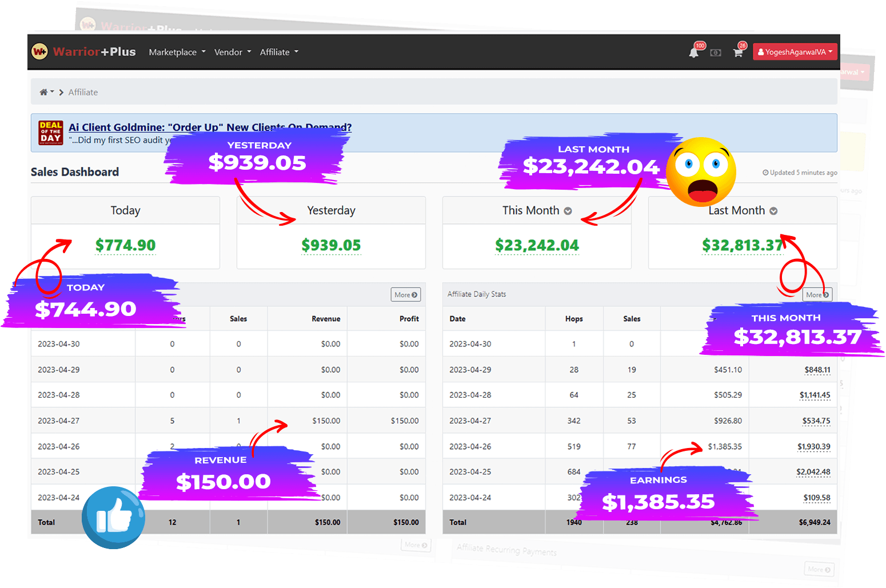Open the Affiliate navbar dropdown
886x588 pixels.
[279, 52]
